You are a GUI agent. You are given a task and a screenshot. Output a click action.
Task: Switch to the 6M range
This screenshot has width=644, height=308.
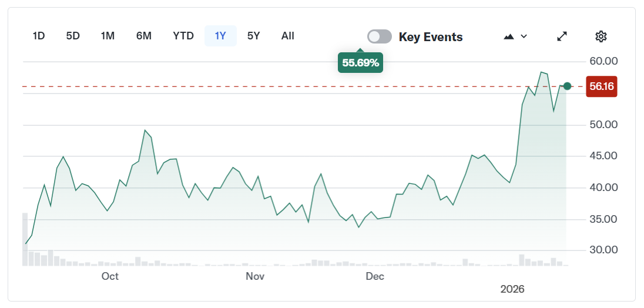pos(144,36)
